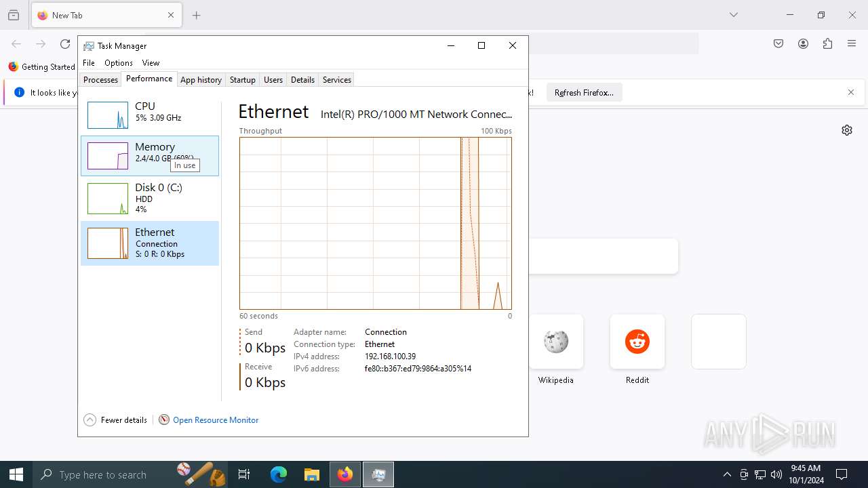The width and height of the screenshot is (868, 488).
Task: Click the empty shortcut tile beside Reddit
Action: coord(719,342)
